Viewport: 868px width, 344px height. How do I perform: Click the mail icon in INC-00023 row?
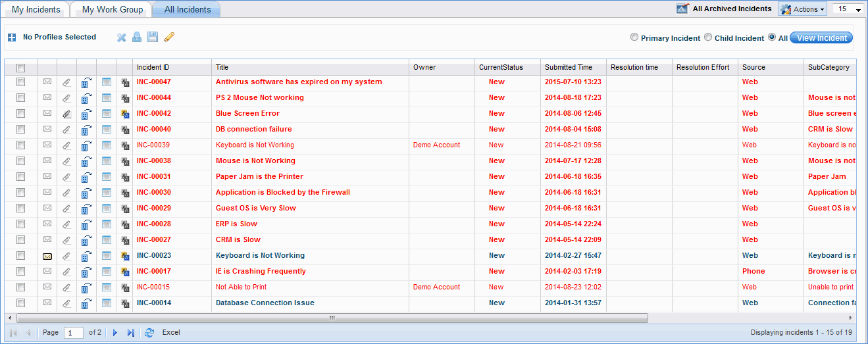(47, 255)
